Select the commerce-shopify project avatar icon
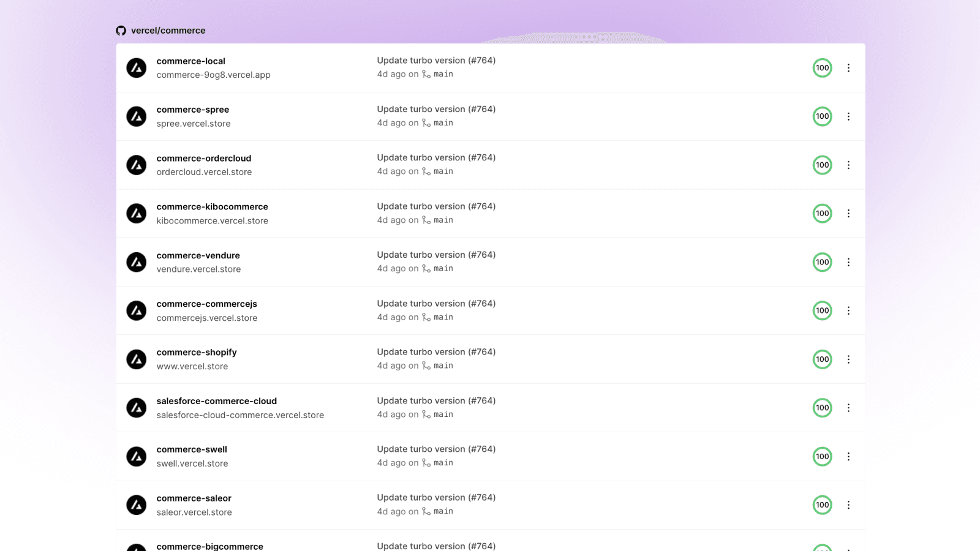This screenshot has height=551, width=980. tap(137, 359)
